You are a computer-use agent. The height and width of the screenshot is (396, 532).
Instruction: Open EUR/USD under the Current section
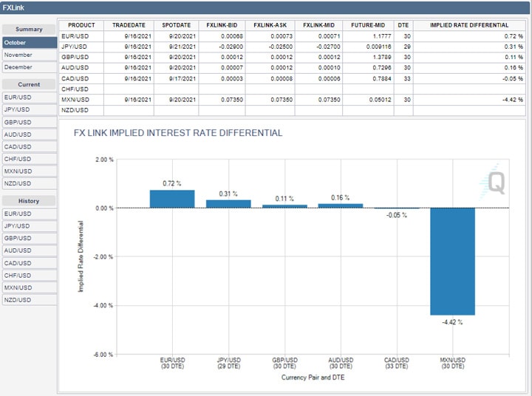(29, 97)
